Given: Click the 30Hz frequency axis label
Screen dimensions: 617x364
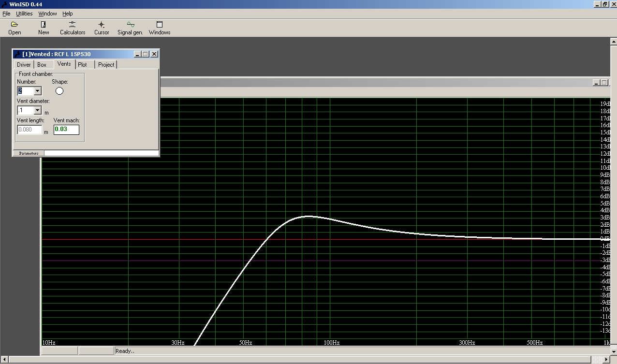Looking at the screenshot, I should click(x=178, y=343).
